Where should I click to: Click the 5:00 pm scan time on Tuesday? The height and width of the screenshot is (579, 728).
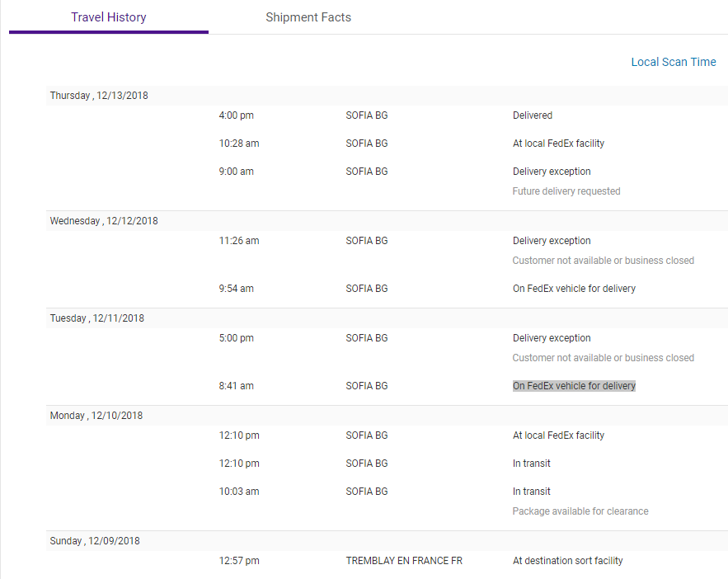237,338
